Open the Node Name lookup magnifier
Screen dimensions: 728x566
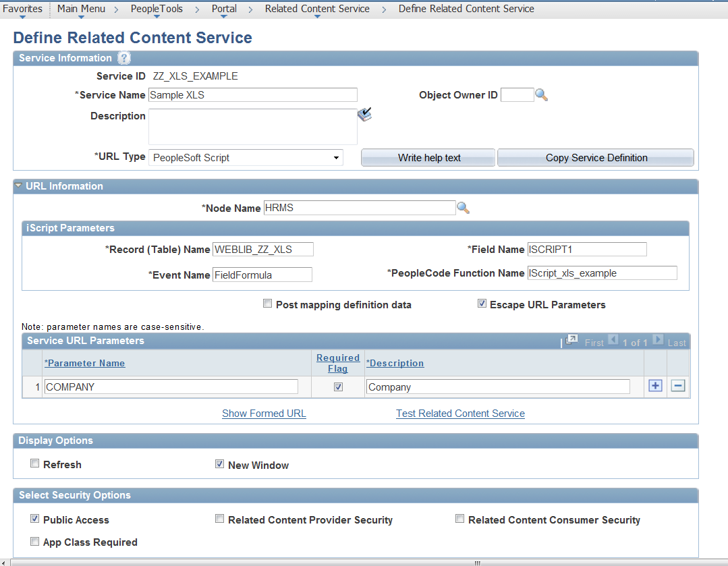tap(464, 207)
